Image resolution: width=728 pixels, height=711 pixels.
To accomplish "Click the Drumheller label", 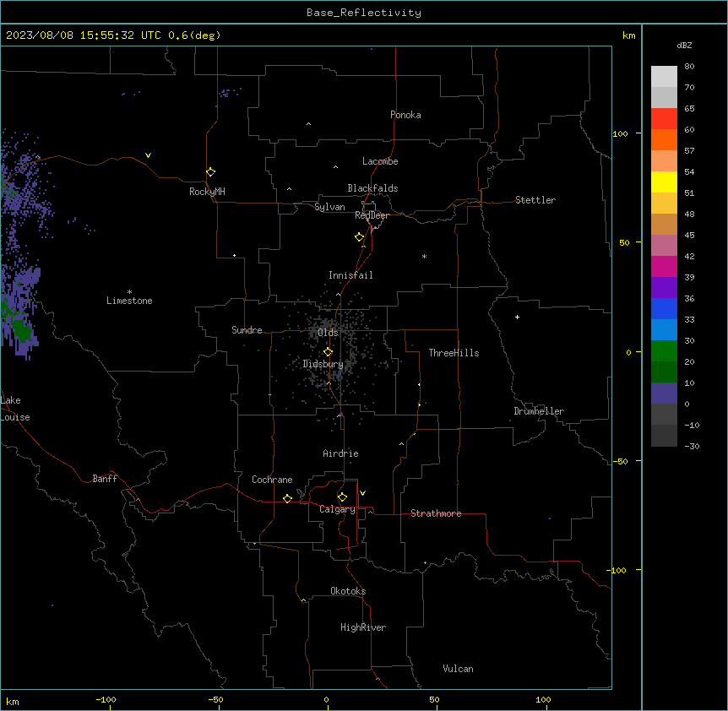I will coord(539,411).
